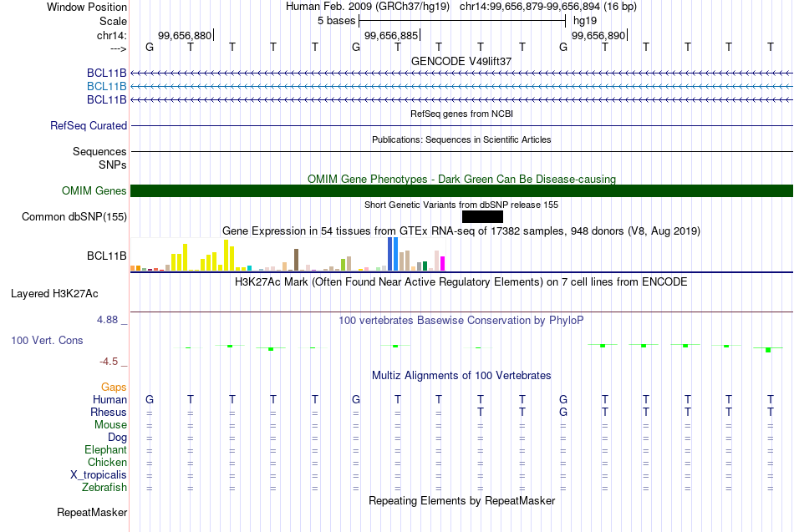Click the Dog species label
This screenshot has width=794, height=532.
click(x=117, y=438)
